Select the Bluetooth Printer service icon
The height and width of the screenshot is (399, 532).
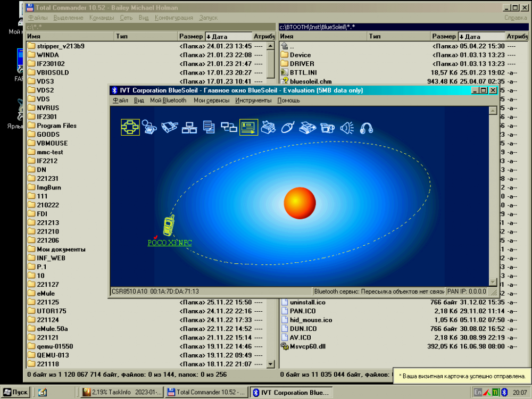268,128
